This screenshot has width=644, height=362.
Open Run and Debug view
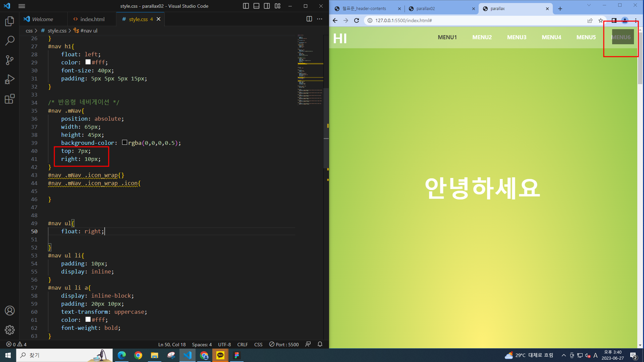coord(9,79)
